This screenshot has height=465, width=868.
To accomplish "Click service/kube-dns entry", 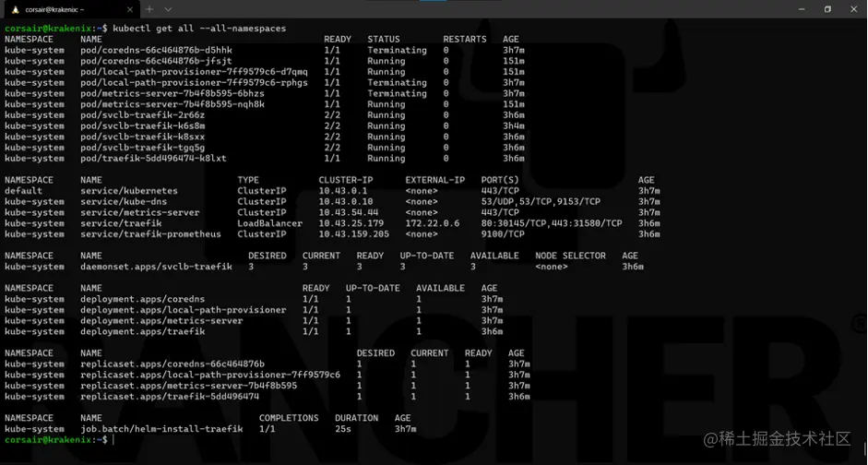I will [124, 201].
